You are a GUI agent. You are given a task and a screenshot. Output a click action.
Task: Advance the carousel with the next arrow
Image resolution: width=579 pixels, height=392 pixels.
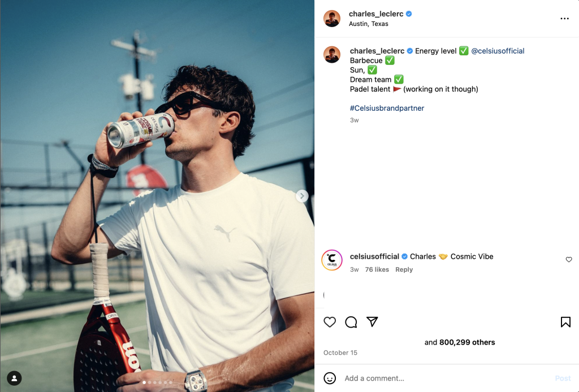tap(302, 196)
